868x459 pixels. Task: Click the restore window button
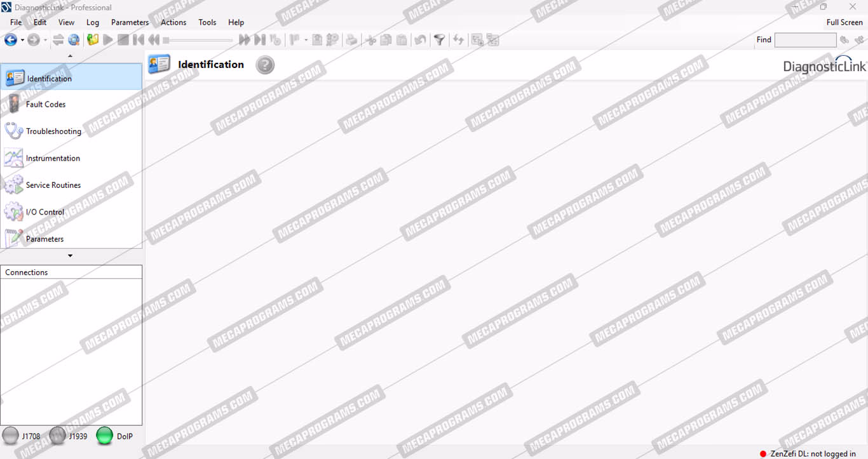824,7
